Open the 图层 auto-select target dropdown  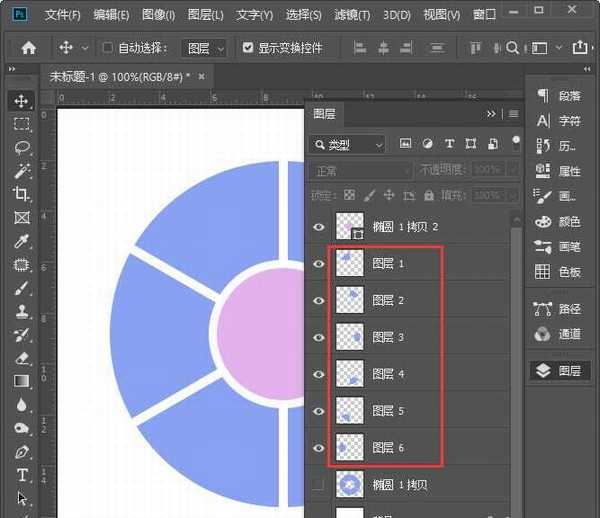[205, 48]
